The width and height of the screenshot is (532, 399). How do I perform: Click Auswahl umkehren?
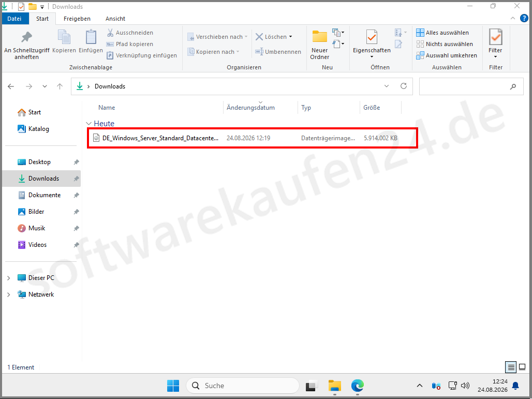coord(447,55)
